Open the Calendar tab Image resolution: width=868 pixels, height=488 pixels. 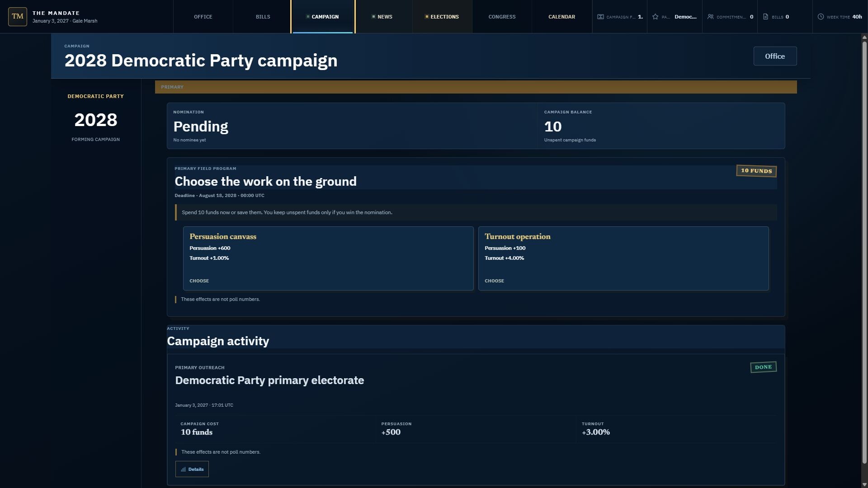click(x=561, y=17)
